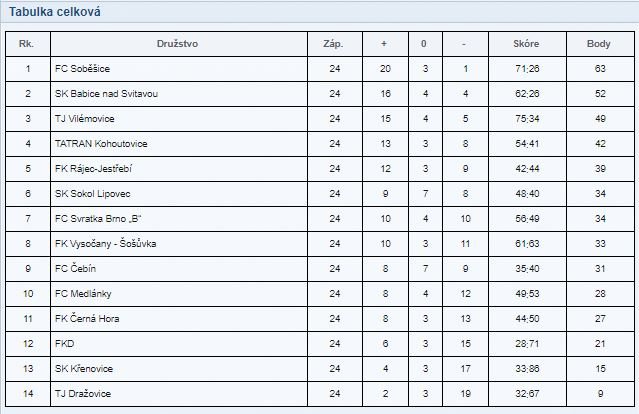Open TJ Dražovice team entry
This screenshot has height=414, width=639.
(x=83, y=394)
